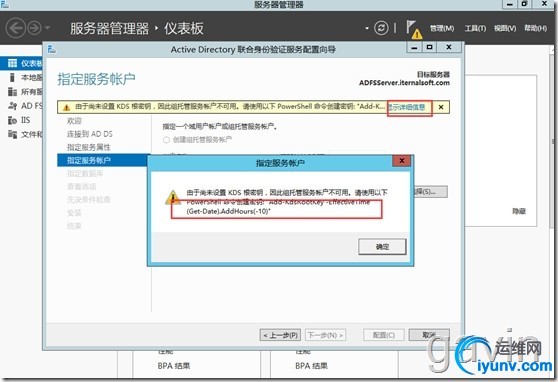Click 选择(S)... button behind the dialog
The width and height of the screenshot is (558, 382).
(x=430, y=192)
